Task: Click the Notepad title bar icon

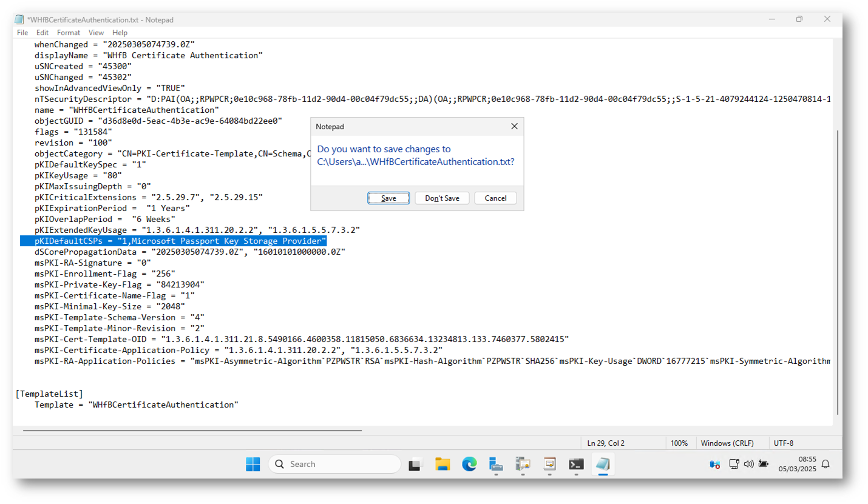Action: [x=19, y=19]
